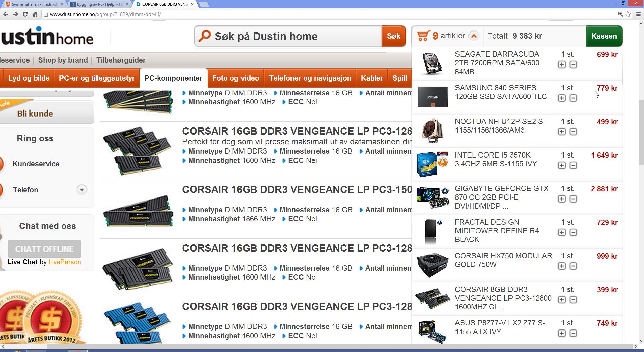Go to checkout via Kassen button
This screenshot has width=644, height=352.
point(604,36)
